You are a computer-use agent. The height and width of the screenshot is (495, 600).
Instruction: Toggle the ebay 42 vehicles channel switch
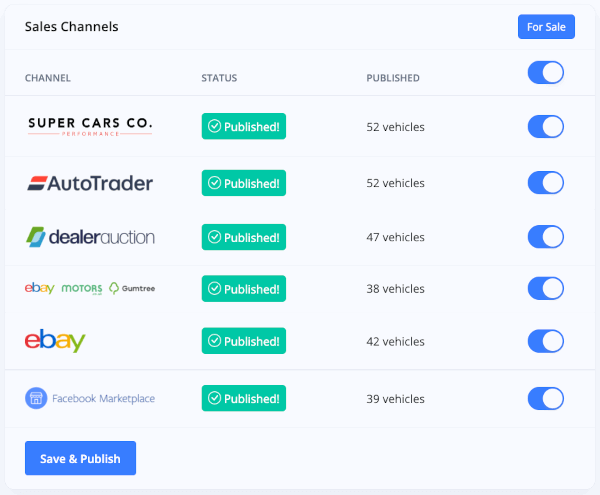[545, 341]
